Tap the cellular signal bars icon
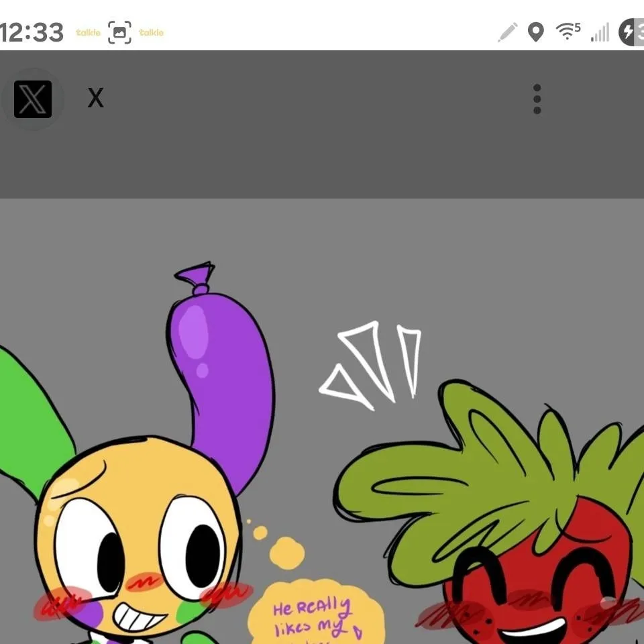 [x=600, y=33]
